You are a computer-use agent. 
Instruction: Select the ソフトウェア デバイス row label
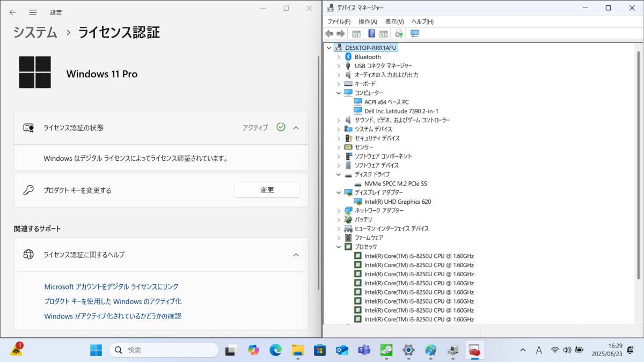[x=377, y=165]
